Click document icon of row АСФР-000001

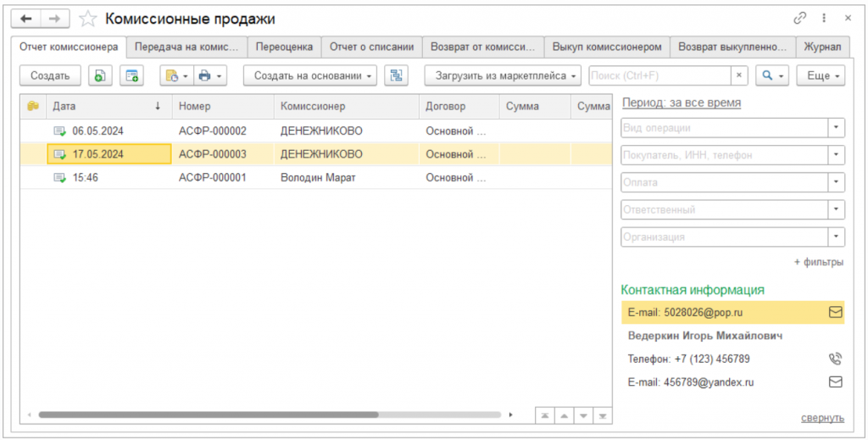pos(59,178)
